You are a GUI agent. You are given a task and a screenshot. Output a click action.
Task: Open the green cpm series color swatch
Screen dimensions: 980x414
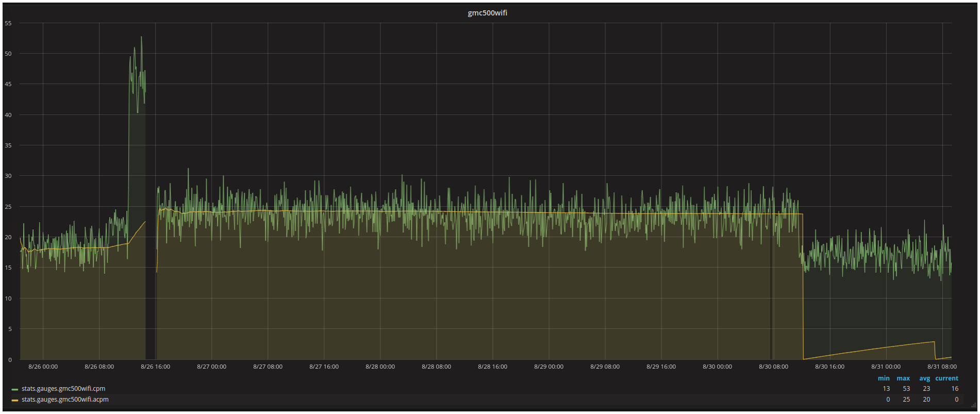coord(14,389)
